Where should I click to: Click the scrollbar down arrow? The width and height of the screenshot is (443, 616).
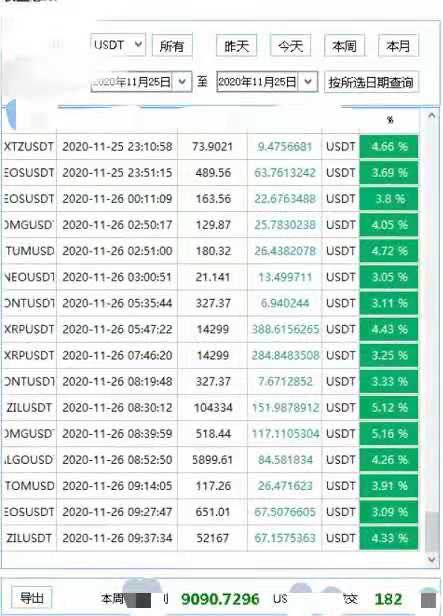[x=432, y=558]
